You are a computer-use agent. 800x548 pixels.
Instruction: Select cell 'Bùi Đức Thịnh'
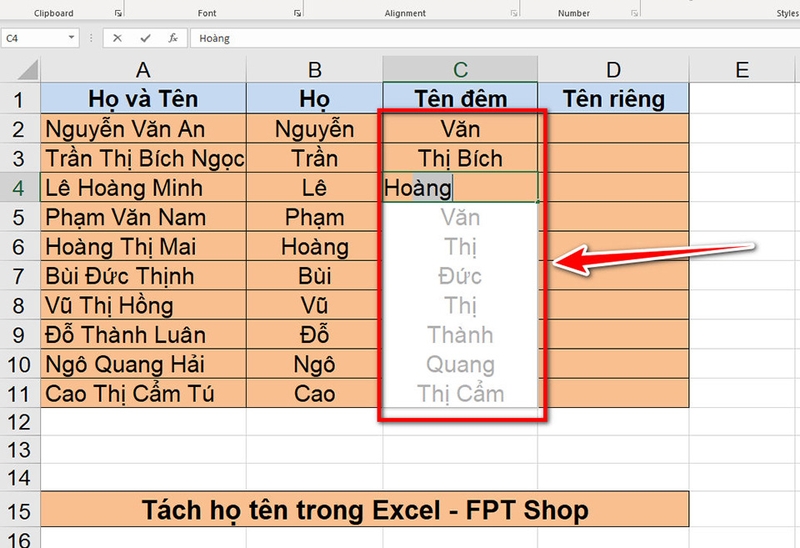coord(143,276)
